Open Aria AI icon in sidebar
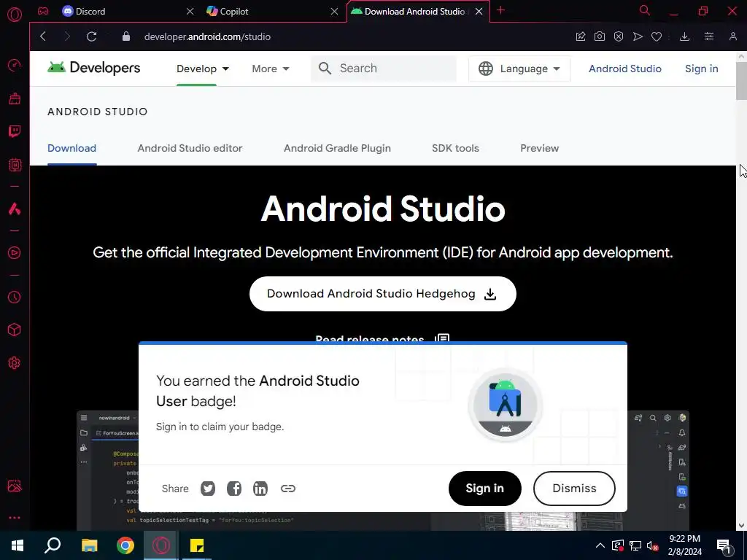747x560 pixels. (15, 209)
